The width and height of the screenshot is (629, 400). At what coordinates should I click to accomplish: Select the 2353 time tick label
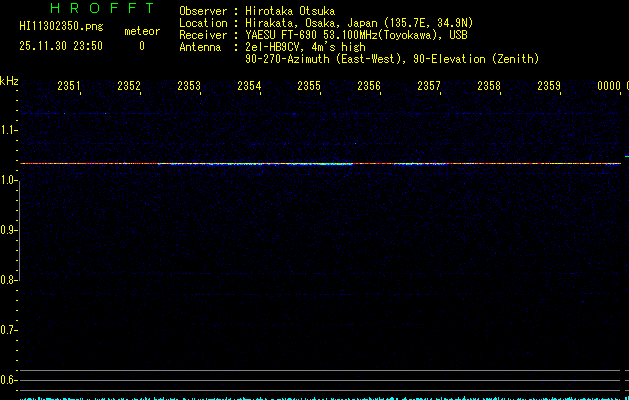click(189, 87)
